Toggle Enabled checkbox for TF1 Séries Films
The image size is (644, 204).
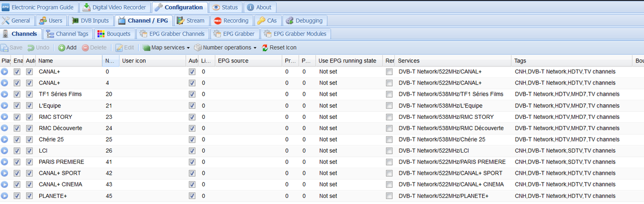[17, 94]
